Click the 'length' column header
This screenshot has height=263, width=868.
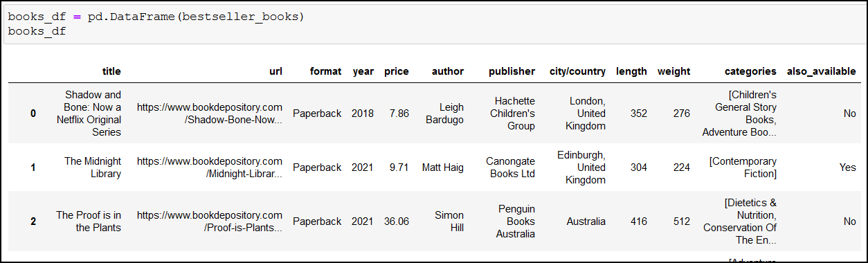[x=631, y=71]
